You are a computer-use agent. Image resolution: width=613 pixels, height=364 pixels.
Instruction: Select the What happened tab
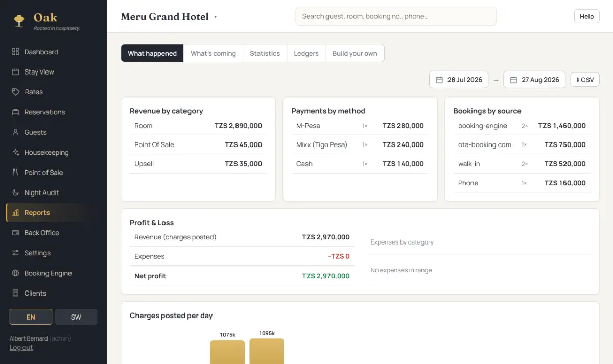click(152, 53)
